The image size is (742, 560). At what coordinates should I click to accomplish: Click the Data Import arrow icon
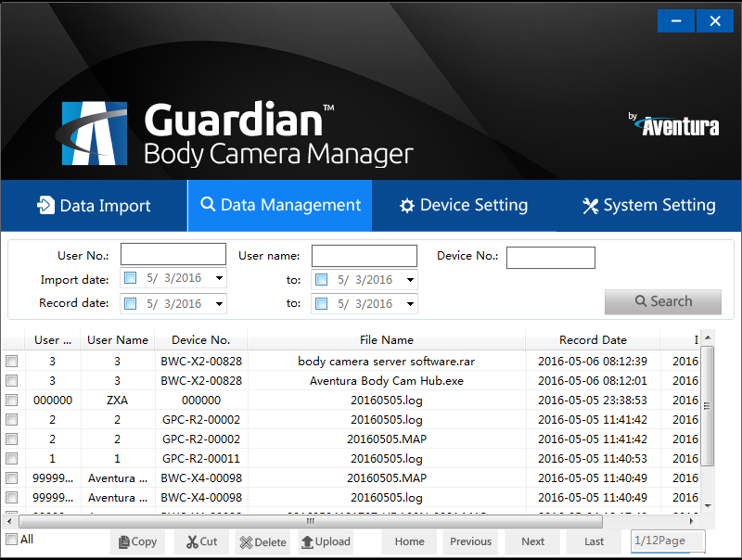pyautogui.click(x=45, y=205)
